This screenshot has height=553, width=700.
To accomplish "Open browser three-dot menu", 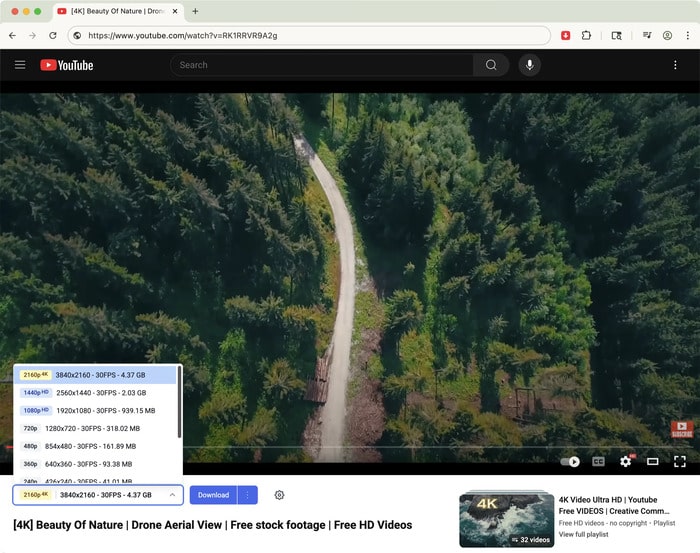I will [x=688, y=36].
